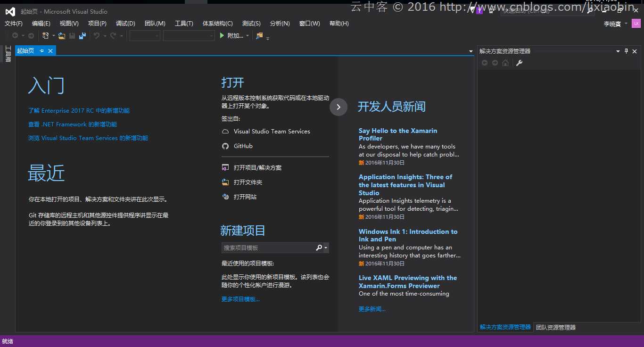
Task: Check out from Visual Studio Team Services
Action: click(x=266, y=132)
